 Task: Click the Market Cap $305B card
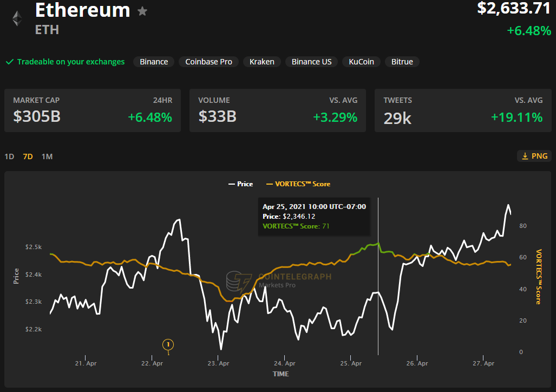[x=93, y=110]
